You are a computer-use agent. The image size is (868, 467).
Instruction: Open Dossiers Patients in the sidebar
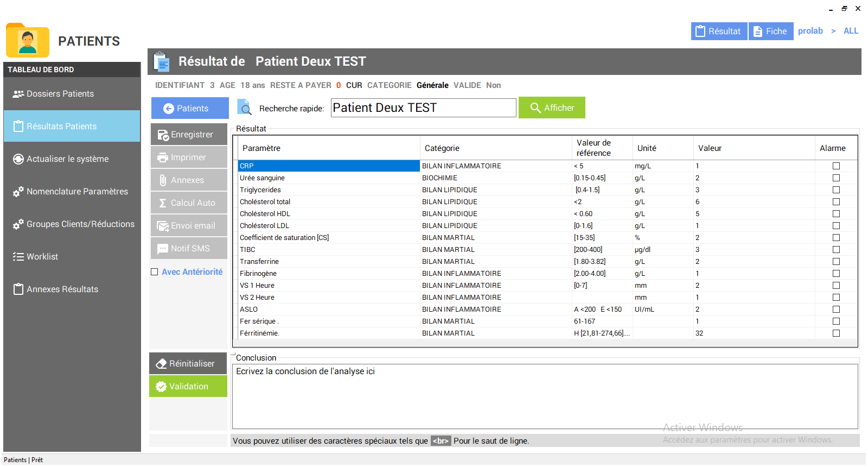[x=60, y=94]
